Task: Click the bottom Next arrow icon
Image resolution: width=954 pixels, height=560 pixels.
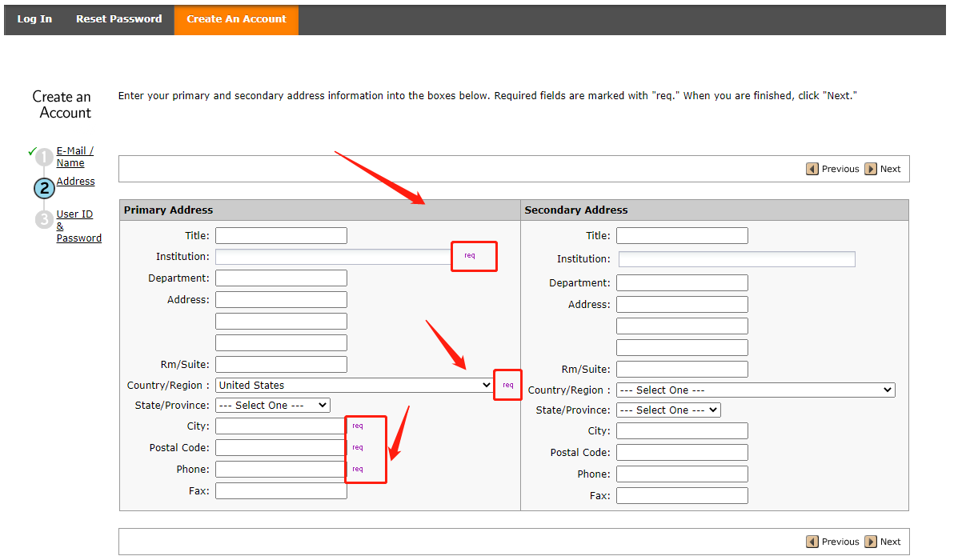Action: click(871, 542)
